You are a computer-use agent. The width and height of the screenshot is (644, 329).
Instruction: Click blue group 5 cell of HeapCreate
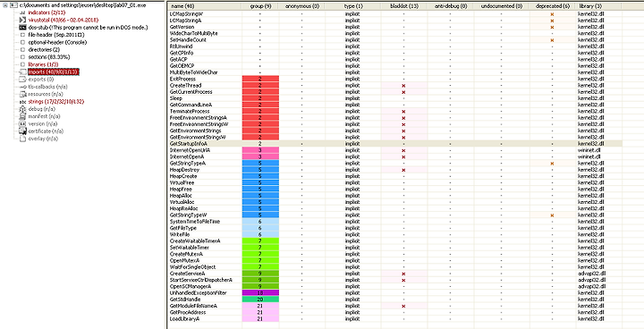tap(260, 176)
